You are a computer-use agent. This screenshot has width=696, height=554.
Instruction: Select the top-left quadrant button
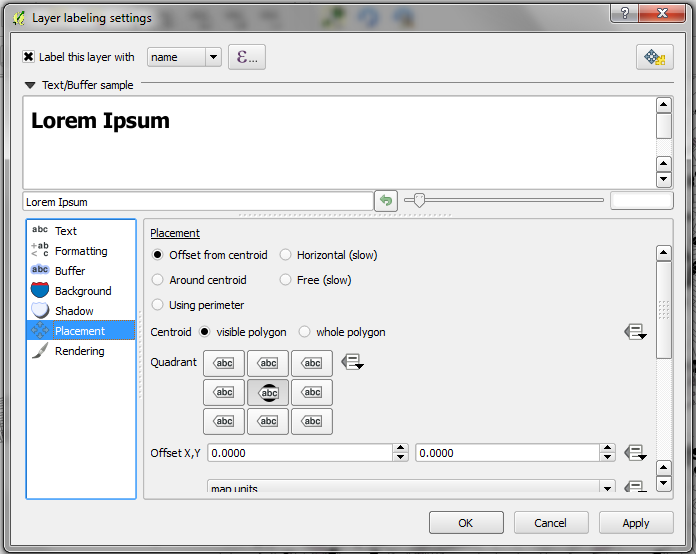[x=224, y=363]
